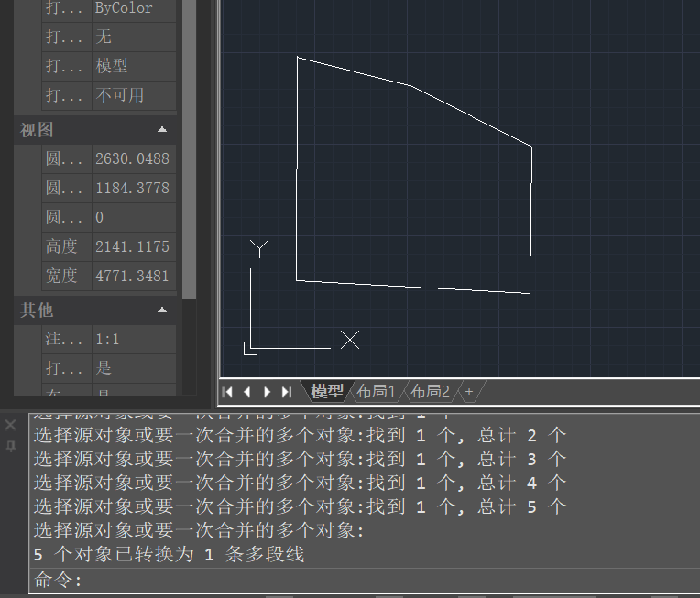
Task: Open the 1:1 annotation scale field
Action: [134, 339]
